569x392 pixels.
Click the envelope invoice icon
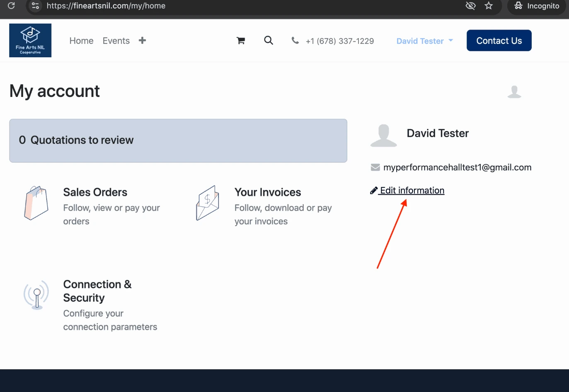tap(207, 203)
